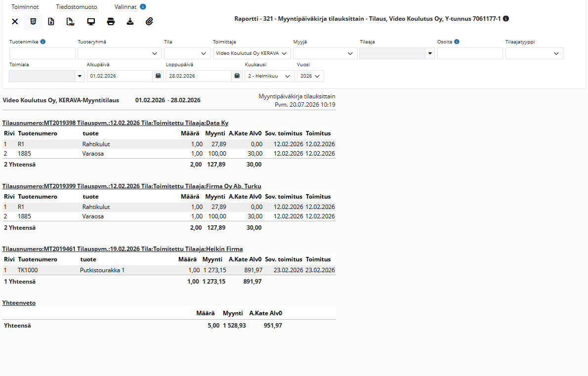This screenshot has width=588, height=376.
Task: Show report on screen with monitor icon
Action: click(x=91, y=22)
